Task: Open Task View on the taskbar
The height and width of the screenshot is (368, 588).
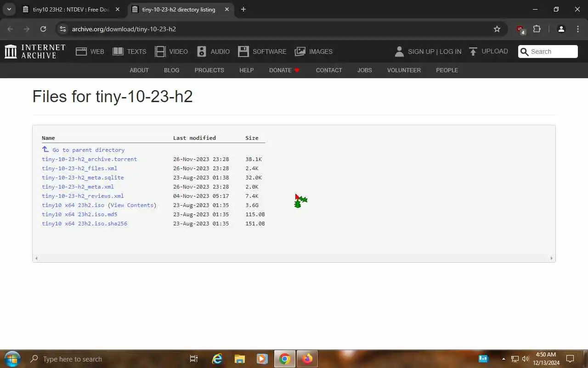Action: coord(194,359)
